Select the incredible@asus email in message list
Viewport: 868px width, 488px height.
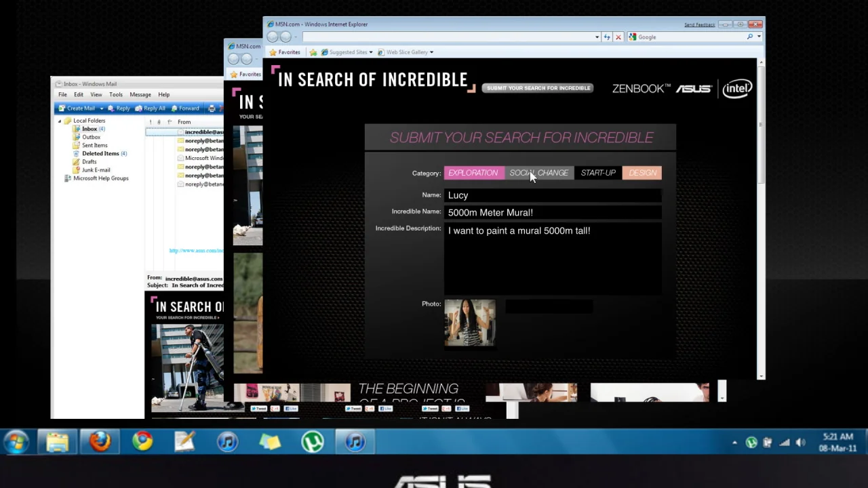(185, 132)
